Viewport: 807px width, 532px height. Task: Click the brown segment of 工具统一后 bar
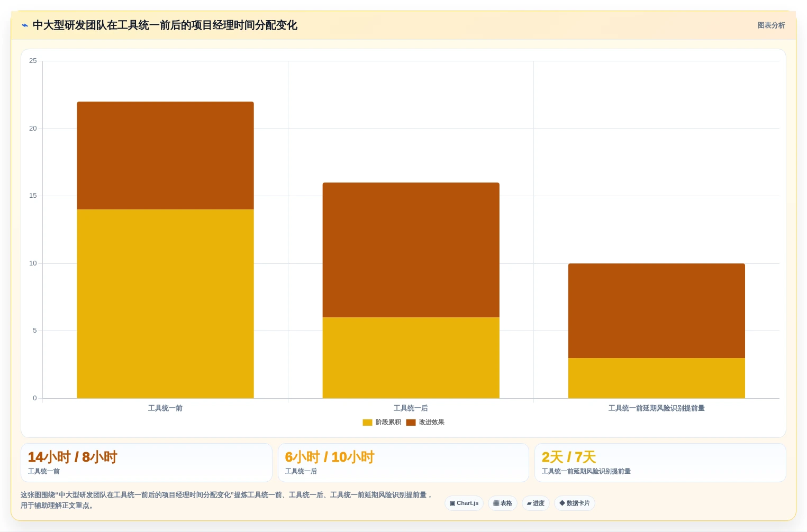click(x=411, y=250)
